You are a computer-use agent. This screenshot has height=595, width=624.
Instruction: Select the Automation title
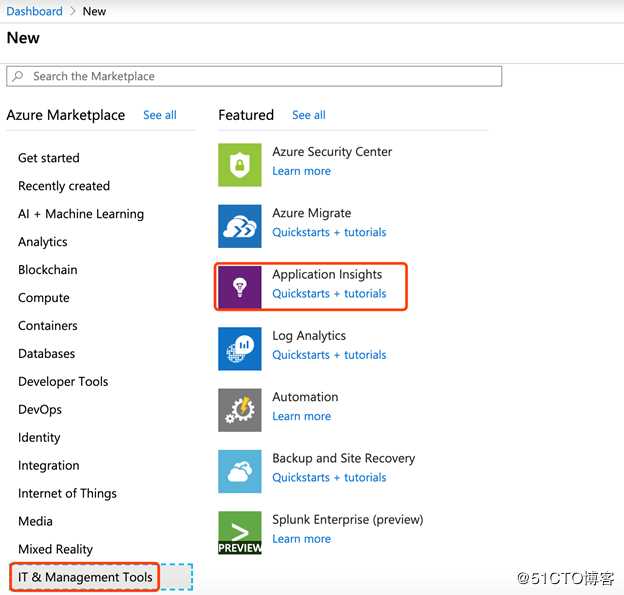click(305, 397)
